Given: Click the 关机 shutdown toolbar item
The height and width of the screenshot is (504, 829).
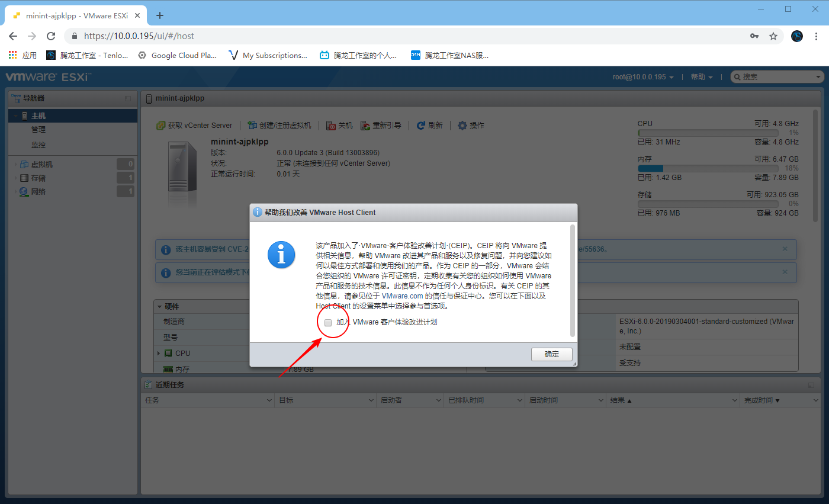Looking at the screenshot, I should (x=339, y=126).
